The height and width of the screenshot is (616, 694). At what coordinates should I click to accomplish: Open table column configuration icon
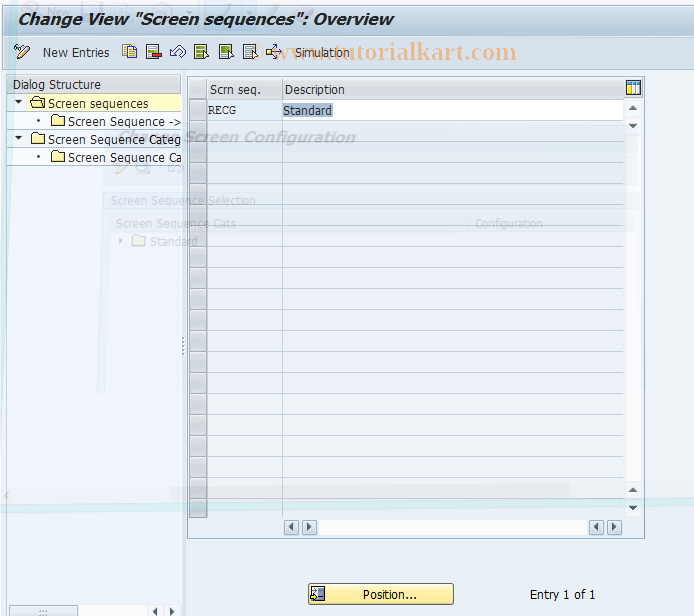pos(633,88)
